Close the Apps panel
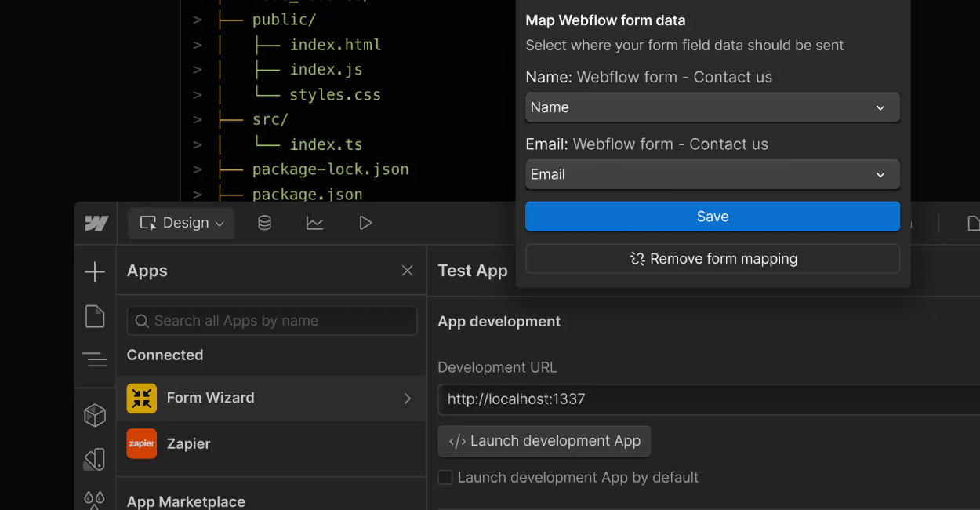The width and height of the screenshot is (980, 510). pos(408,271)
